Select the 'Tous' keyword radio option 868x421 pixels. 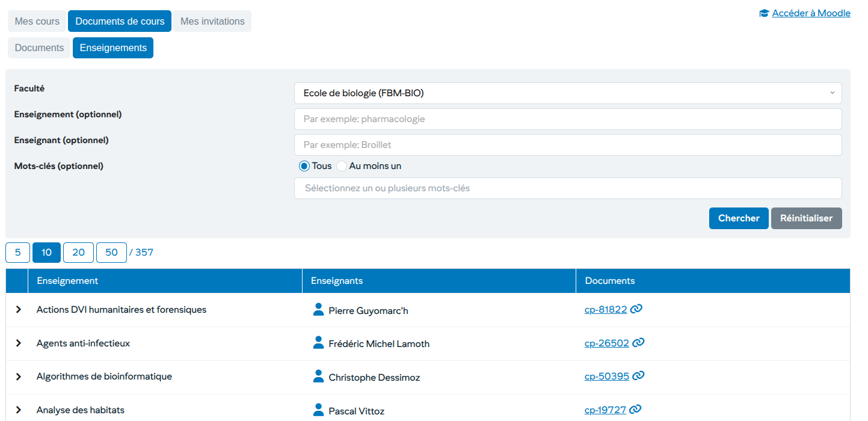[304, 166]
